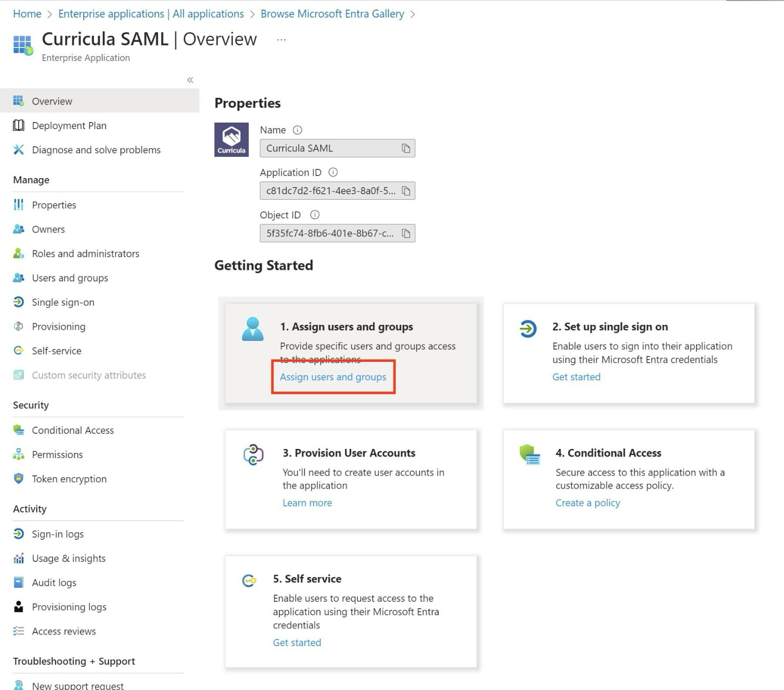Screen dimensions: 784x690
Task: Copy the Curricula SAML name value
Action: coord(406,148)
